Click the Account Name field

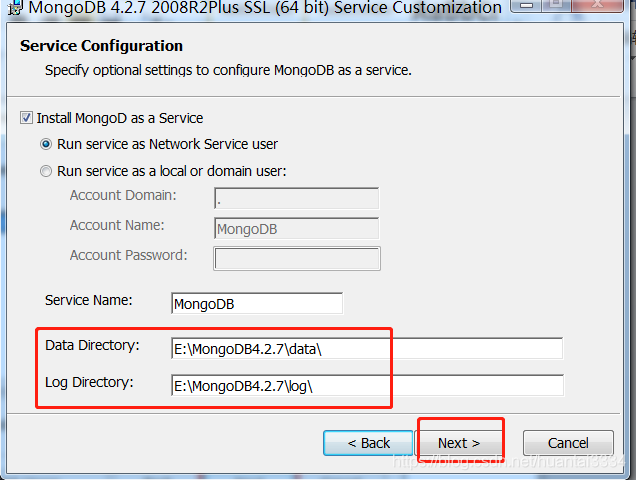click(x=297, y=228)
